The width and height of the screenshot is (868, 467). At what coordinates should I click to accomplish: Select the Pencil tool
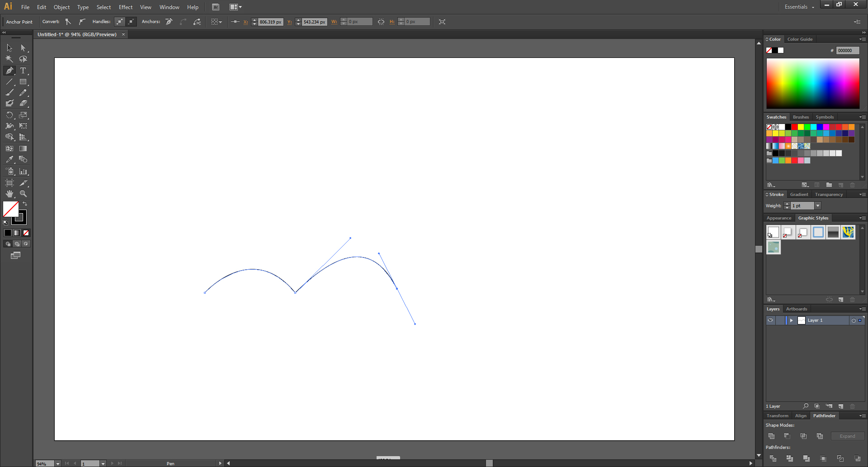coord(23,92)
